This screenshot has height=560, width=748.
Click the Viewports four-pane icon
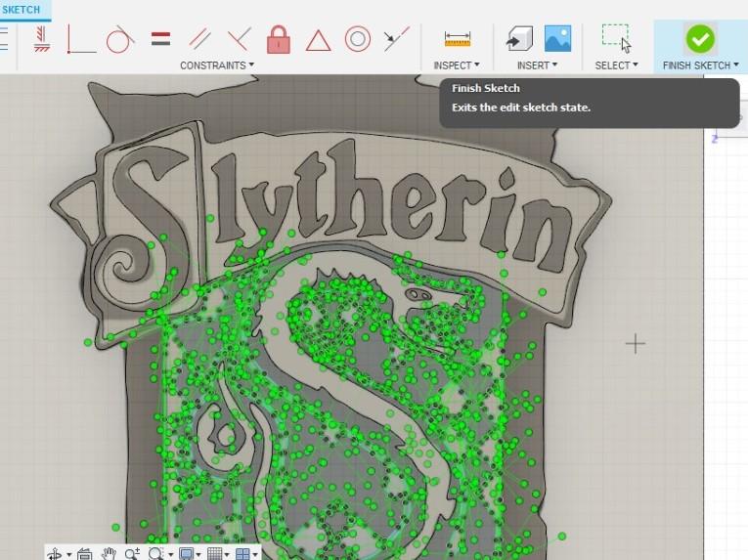pos(242,554)
